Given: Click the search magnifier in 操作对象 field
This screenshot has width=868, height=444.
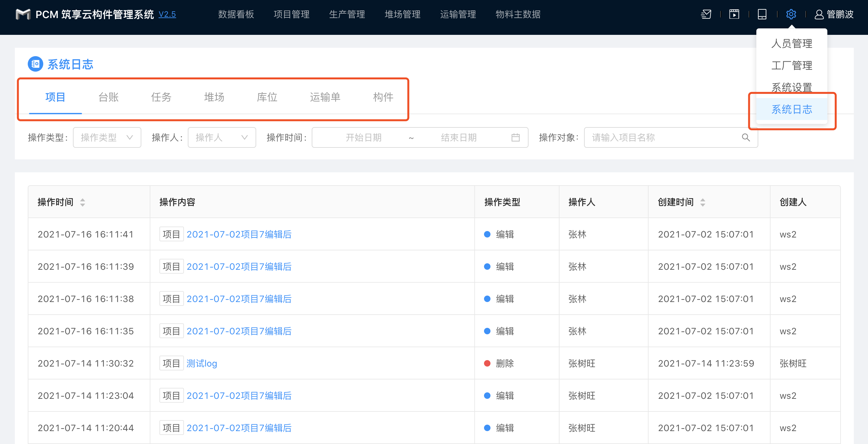Looking at the screenshot, I should click(x=746, y=137).
